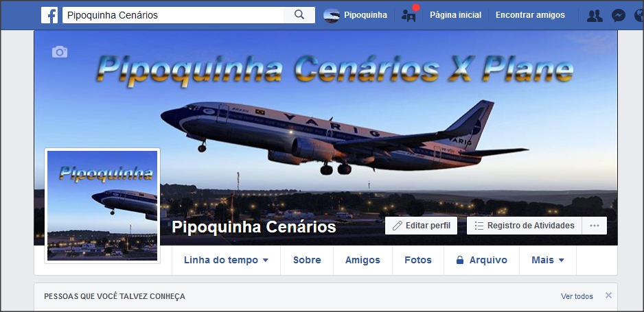This screenshot has width=644, height=312.
Task: Click the Ver todos link
Action: coord(577,296)
